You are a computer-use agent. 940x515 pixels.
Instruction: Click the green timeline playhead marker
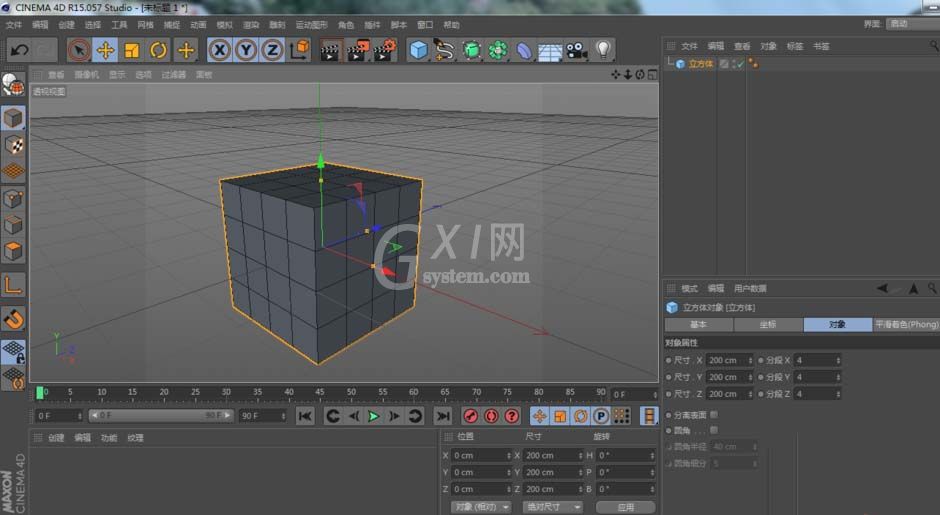40,393
